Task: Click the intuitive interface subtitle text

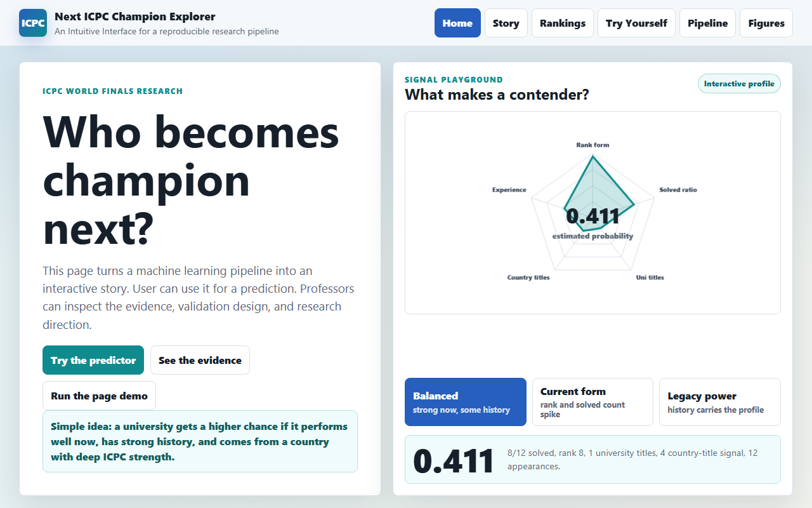Action: [166, 31]
